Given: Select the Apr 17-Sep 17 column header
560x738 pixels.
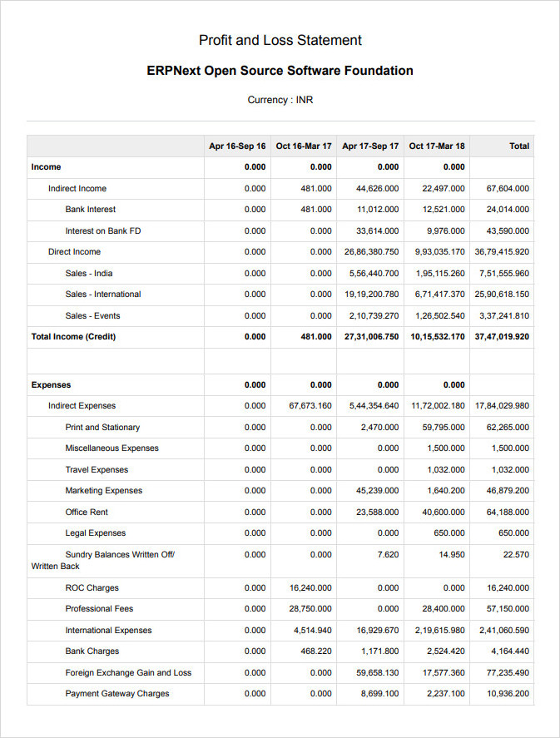Looking at the screenshot, I should pyautogui.click(x=370, y=146).
